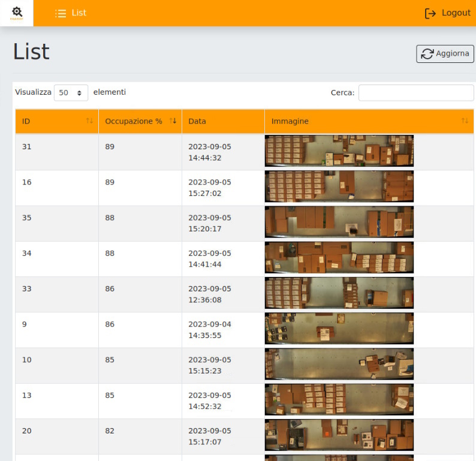Viewport: 476px width, 461px height.
Task: Sort by Immagine column arrows
Action: tap(465, 120)
